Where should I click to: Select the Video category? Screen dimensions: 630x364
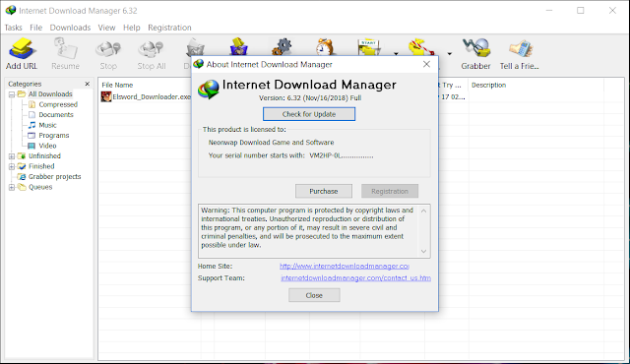pos(47,146)
